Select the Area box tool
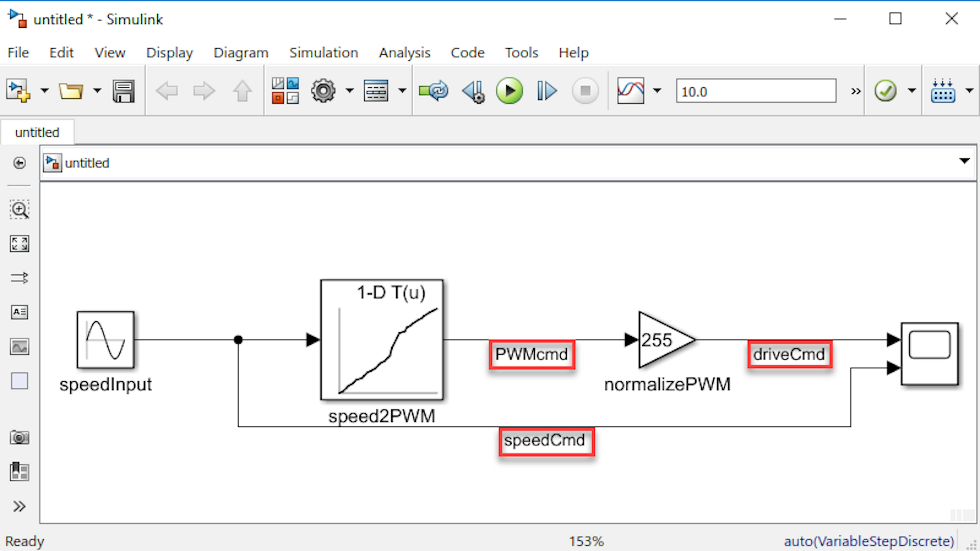The image size is (980, 551). tap(19, 381)
